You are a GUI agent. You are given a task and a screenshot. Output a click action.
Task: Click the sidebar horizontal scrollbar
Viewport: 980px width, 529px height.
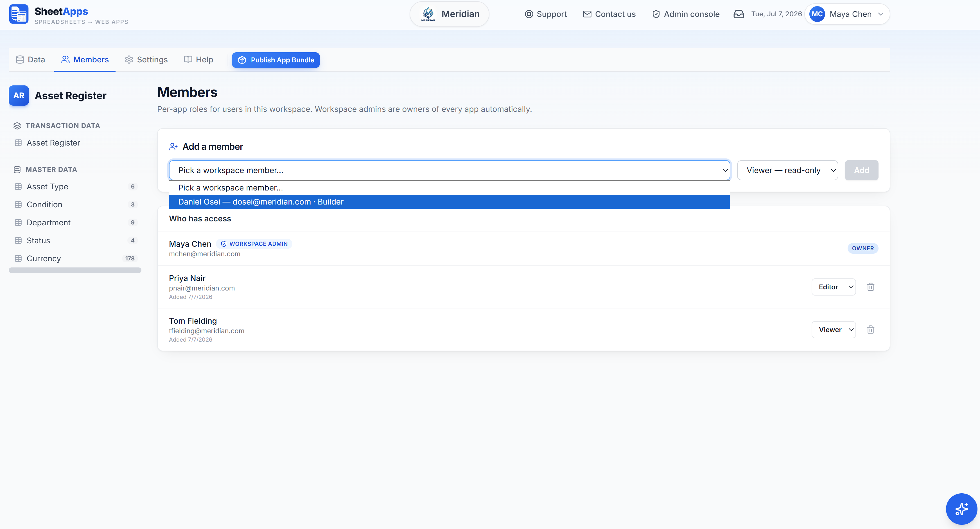(x=75, y=270)
